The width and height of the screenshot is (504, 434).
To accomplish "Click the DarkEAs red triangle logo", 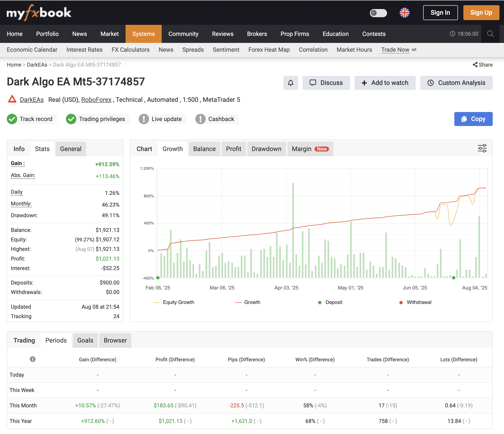I will click(12, 100).
